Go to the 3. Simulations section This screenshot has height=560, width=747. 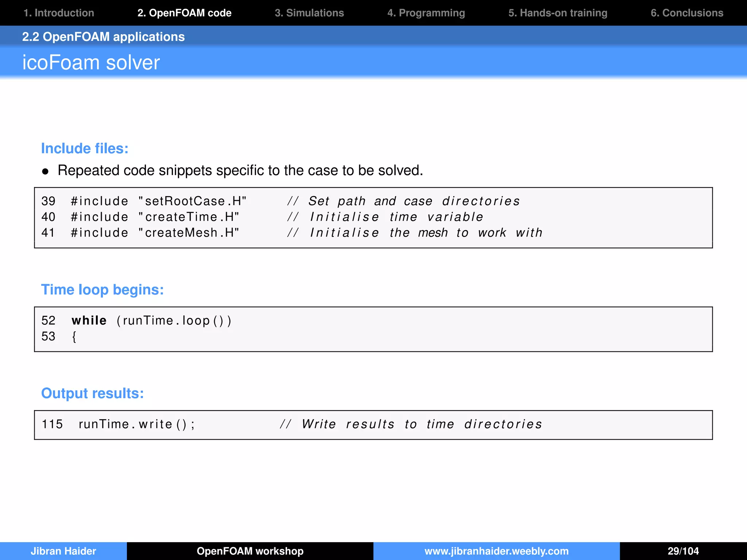pyautogui.click(x=309, y=13)
